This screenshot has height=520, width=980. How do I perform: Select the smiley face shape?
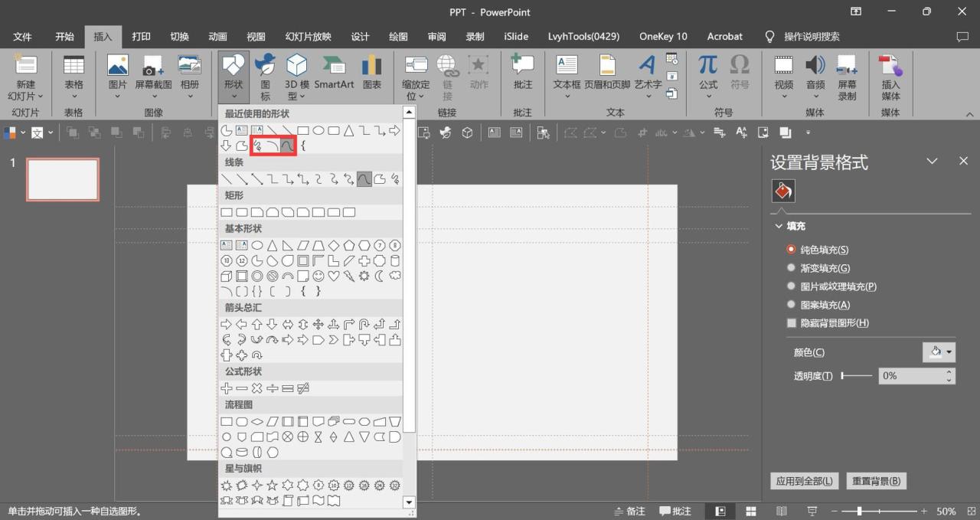[318, 276]
